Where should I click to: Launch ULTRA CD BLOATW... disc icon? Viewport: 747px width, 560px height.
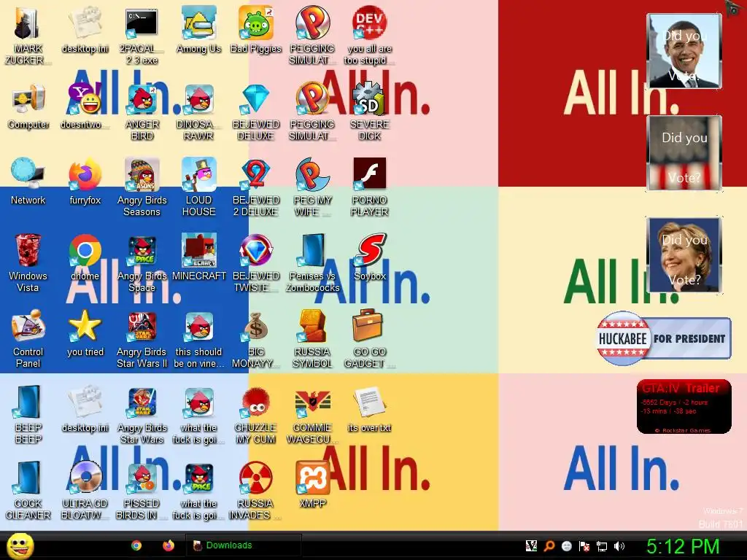coord(85,489)
